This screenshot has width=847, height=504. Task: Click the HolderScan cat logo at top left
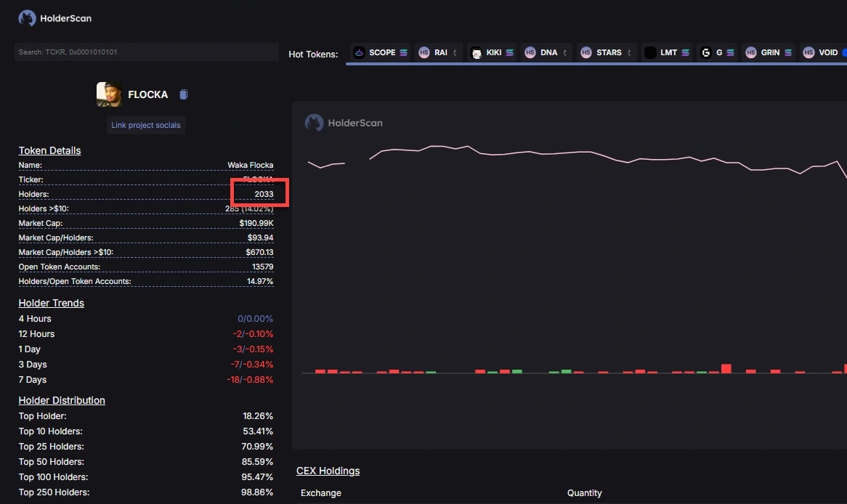coord(27,18)
